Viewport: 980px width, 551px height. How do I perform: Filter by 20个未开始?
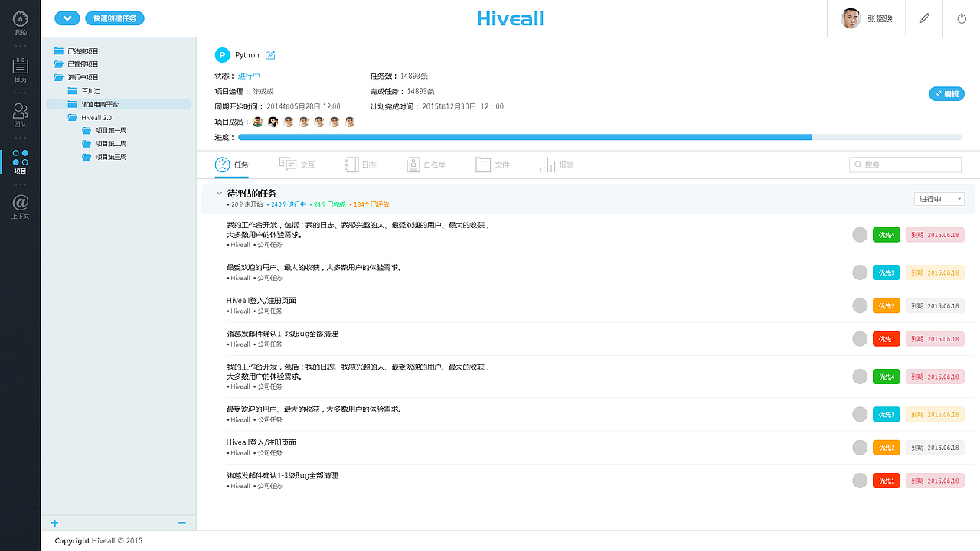[245, 205]
